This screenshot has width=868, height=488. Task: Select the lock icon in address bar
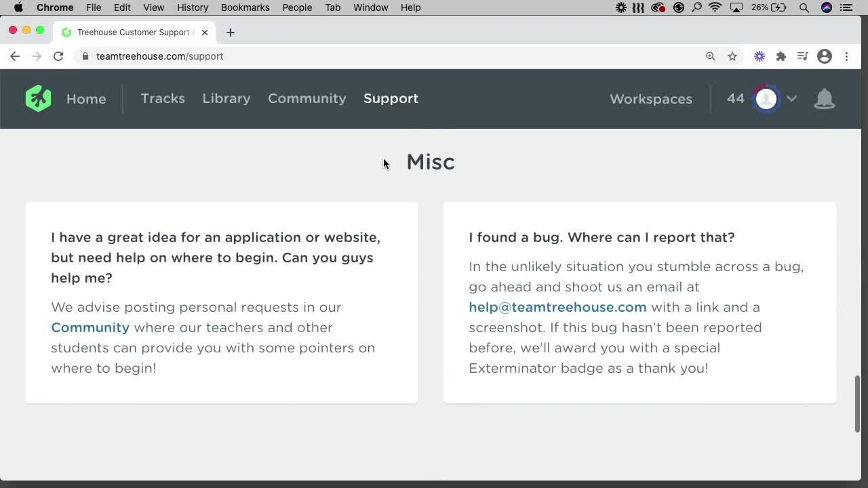tap(85, 56)
